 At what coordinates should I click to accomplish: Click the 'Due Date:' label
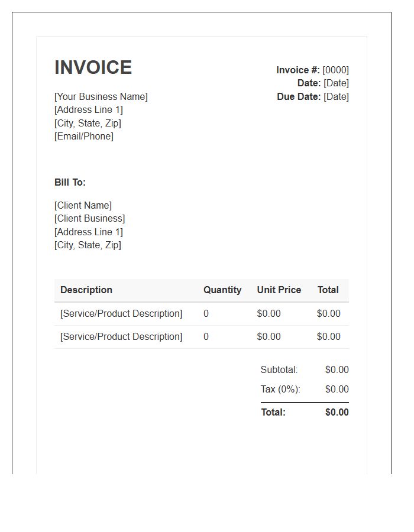pyautogui.click(x=299, y=97)
